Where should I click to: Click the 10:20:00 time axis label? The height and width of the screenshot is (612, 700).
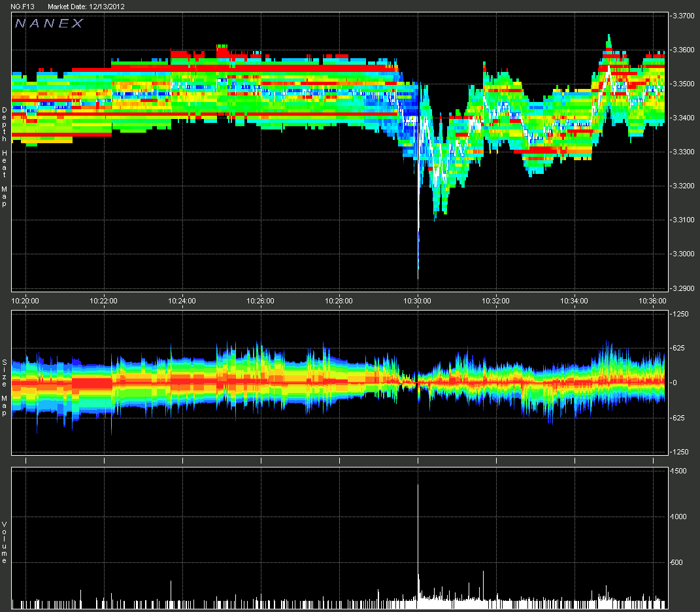click(25, 301)
